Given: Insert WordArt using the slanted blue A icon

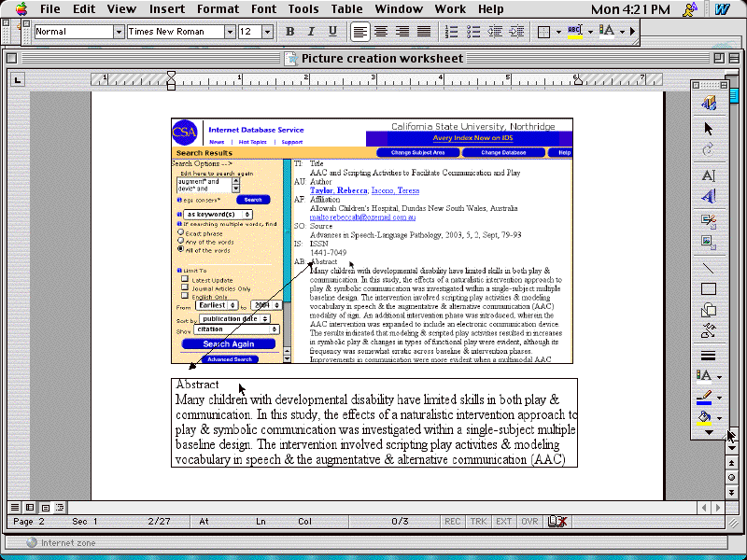Looking at the screenshot, I should tap(709, 196).
